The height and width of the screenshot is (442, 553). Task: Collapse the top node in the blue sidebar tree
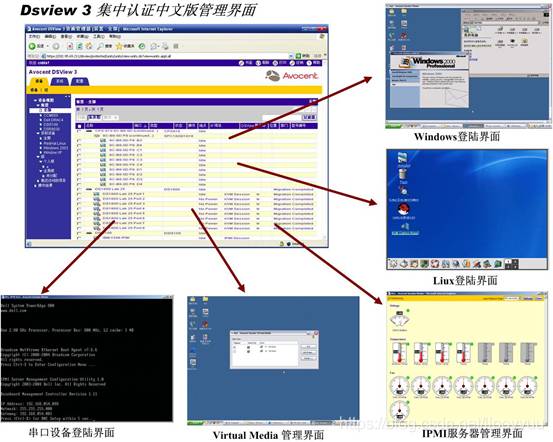point(35,101)
